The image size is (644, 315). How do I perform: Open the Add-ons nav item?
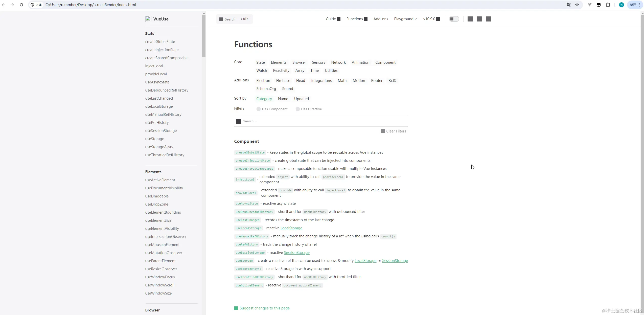click(x=381, y=19)
